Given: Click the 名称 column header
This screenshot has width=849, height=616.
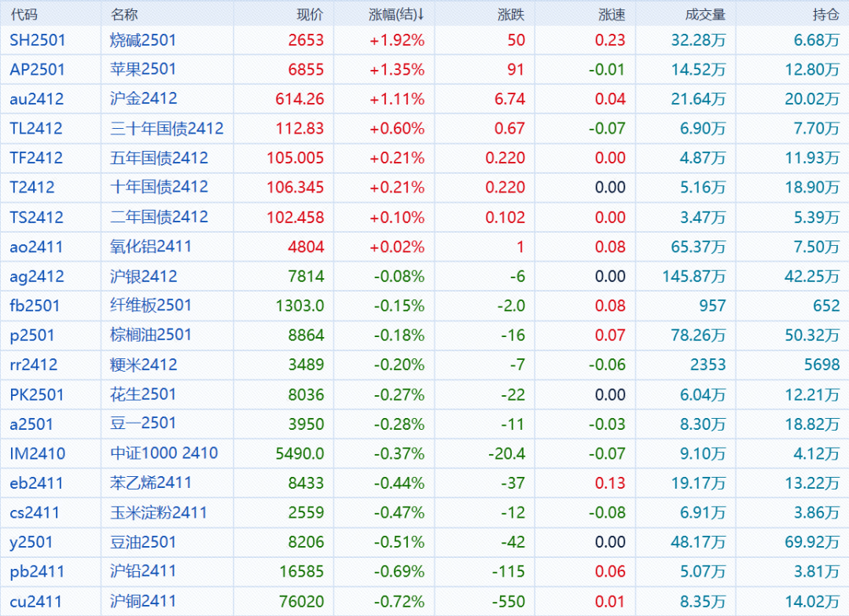Looking at the screenshot, I should click(123, 15).
